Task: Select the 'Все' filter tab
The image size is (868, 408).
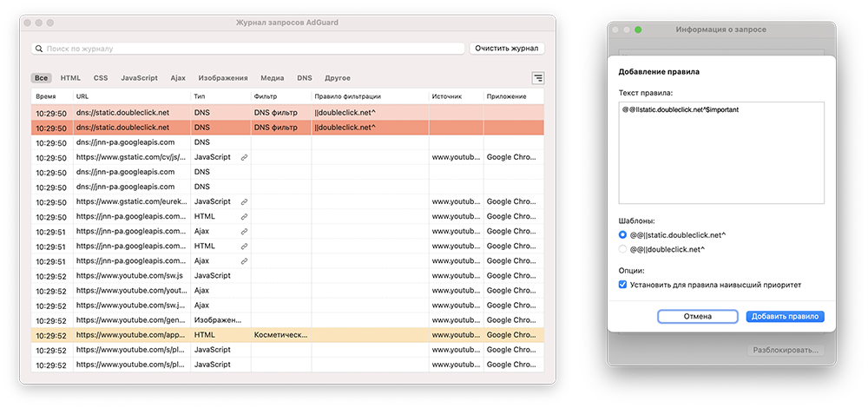Action: [x=42, y=78]
